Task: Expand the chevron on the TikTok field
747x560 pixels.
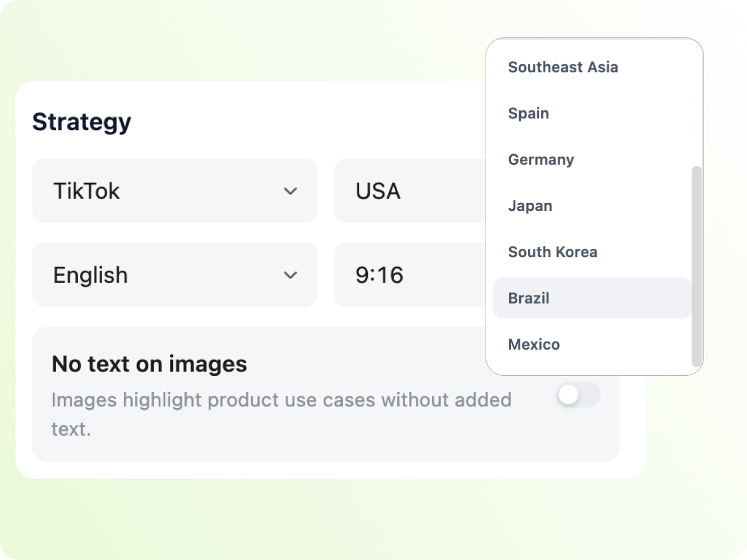Action: pyautogui.click(x=290, y=191)
